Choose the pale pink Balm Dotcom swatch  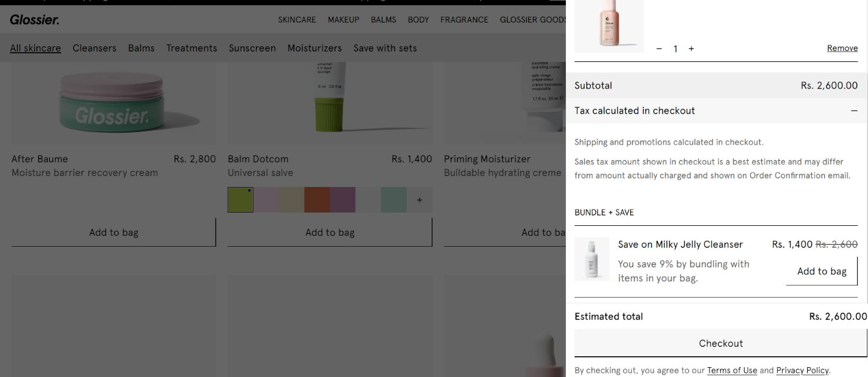(x=266, y=200)
